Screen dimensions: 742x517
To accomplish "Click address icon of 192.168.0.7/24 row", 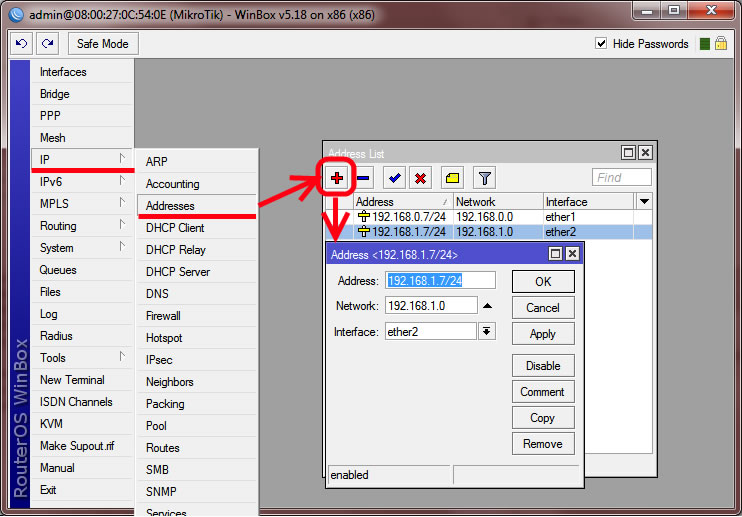I will point(363,217).
